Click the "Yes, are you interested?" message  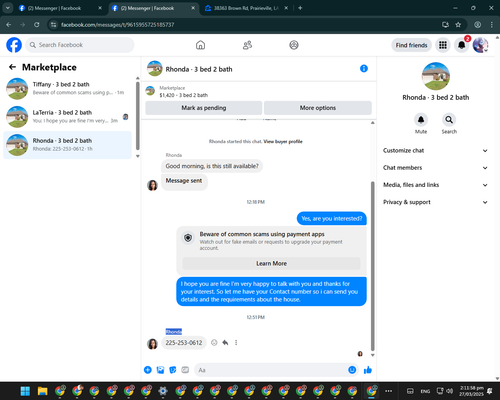[x=331, y=218]
